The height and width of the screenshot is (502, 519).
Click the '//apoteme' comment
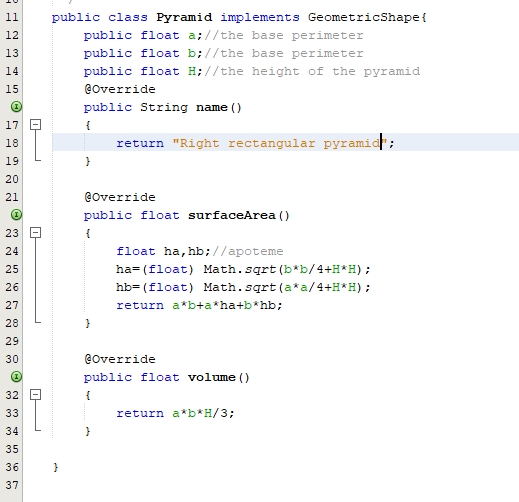pyautogui.click(x=248, y=251)
